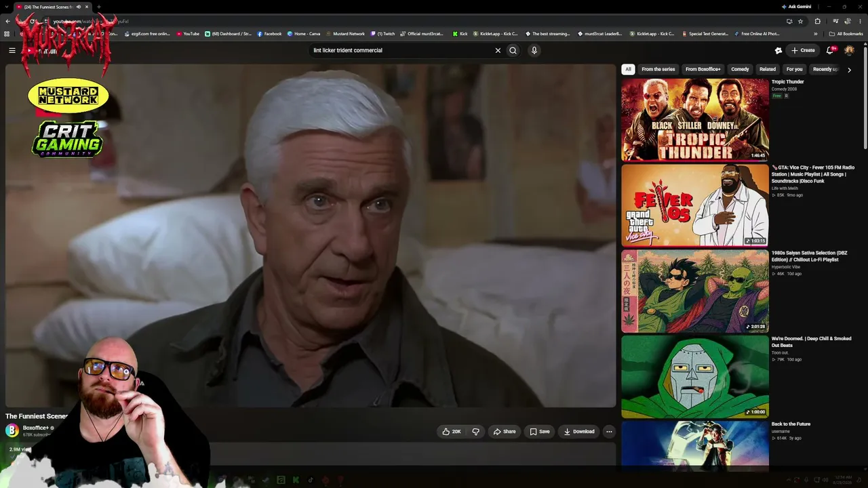Download the video

tap(579, 432)
